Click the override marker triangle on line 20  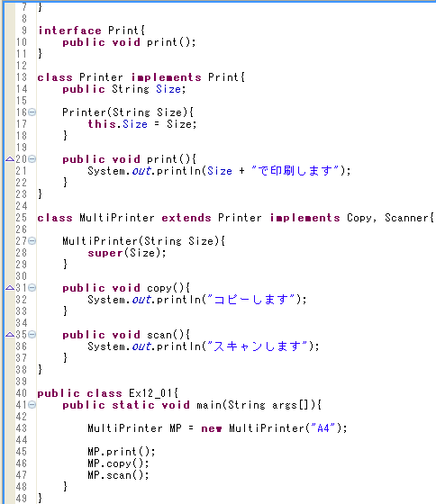10,158
